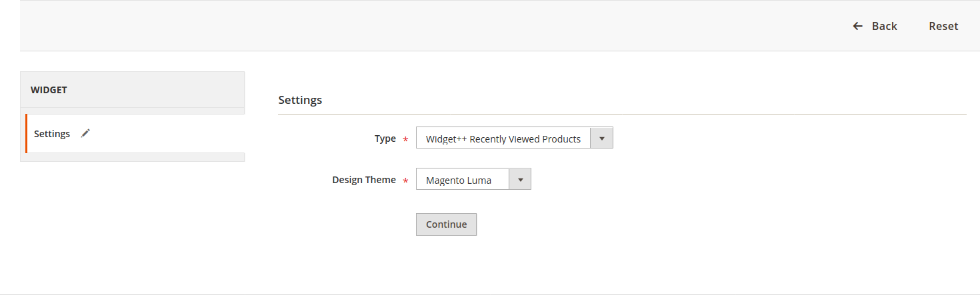Select the Settings tab in the Widget sidebar

52,134
